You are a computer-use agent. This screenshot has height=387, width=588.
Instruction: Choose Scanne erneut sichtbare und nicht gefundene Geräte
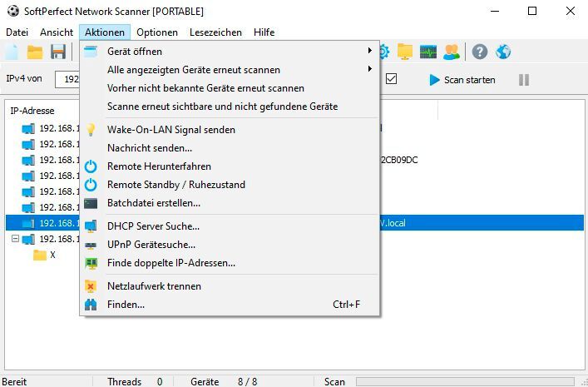click(x=230, y=107)
